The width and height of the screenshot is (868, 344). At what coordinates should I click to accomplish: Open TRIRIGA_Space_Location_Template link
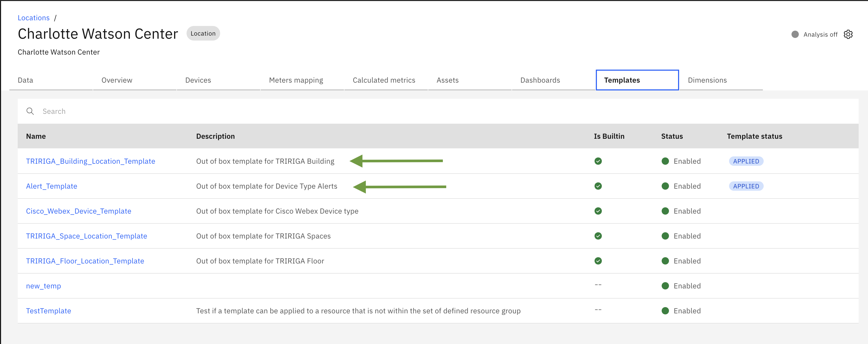pos(87,236)
